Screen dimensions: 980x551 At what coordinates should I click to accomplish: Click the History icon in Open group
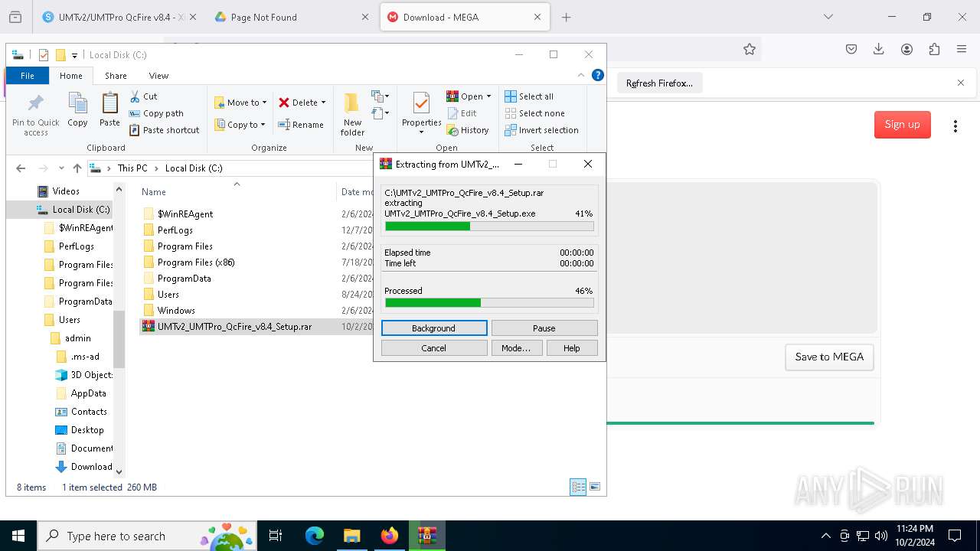tap(452, 130)
